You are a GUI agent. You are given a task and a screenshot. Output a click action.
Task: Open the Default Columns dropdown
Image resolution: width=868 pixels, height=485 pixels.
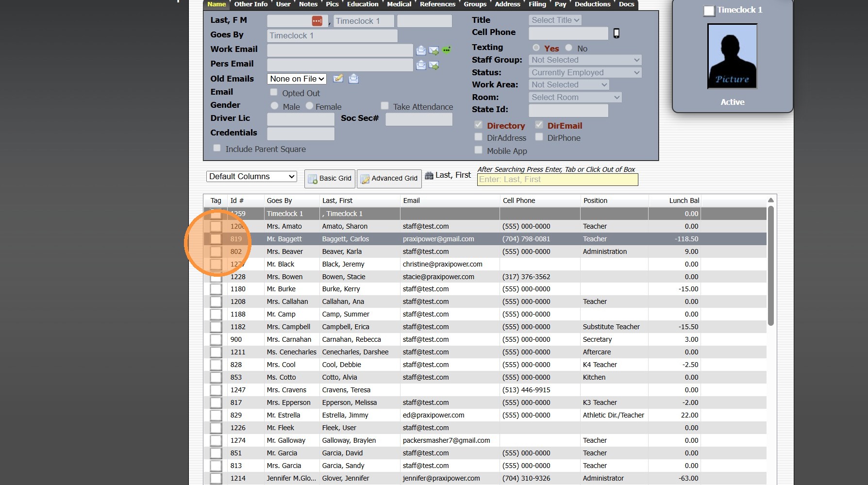point(251,176)
